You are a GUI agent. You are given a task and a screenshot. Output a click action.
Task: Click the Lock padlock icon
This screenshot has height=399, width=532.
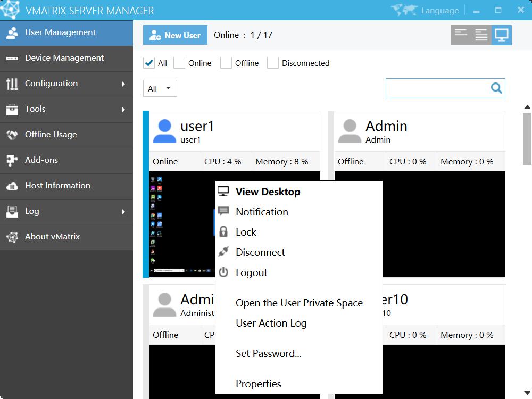(223, 232)
